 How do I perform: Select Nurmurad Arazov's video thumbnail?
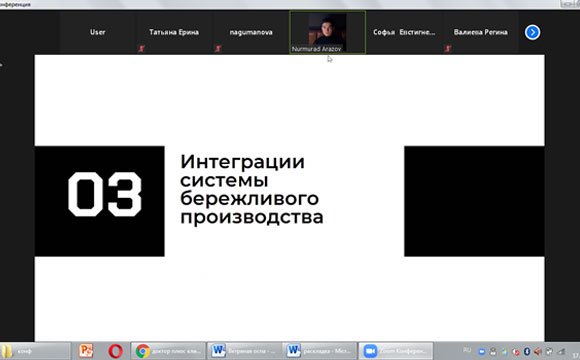(328, 33)
